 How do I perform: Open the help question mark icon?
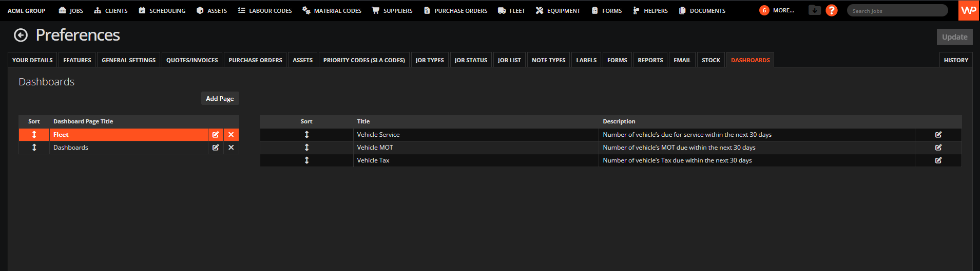pos(832,10)
